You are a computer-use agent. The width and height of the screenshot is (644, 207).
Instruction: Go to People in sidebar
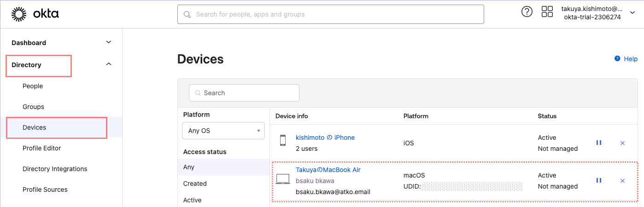pos(33,86)
